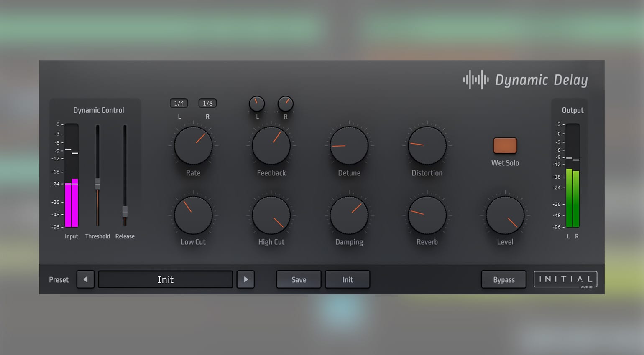Click the Distortion knob

click(x=427, y=145)
